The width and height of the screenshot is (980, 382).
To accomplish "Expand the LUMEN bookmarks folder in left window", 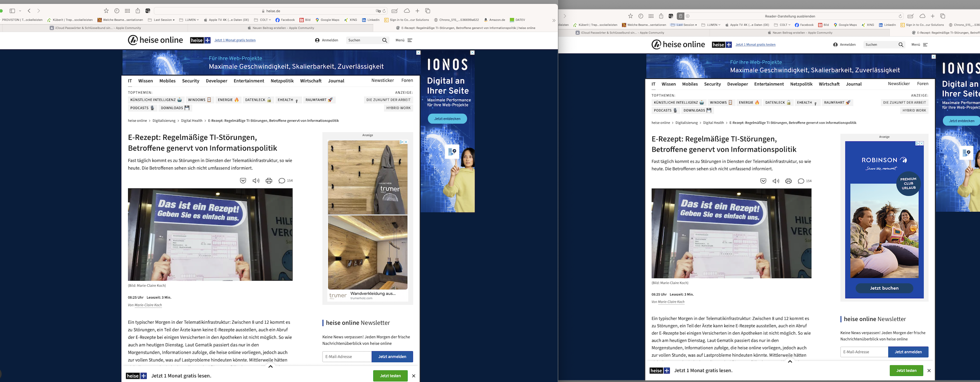I will pyautogui.click(x=189, y=20).
